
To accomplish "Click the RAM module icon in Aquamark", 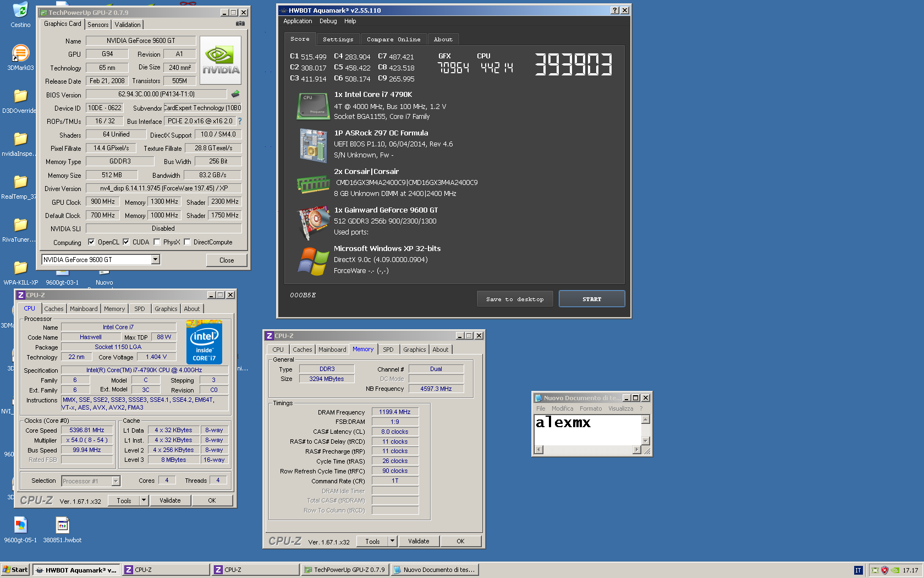I will pyautogui.click(x=313, y=184).
